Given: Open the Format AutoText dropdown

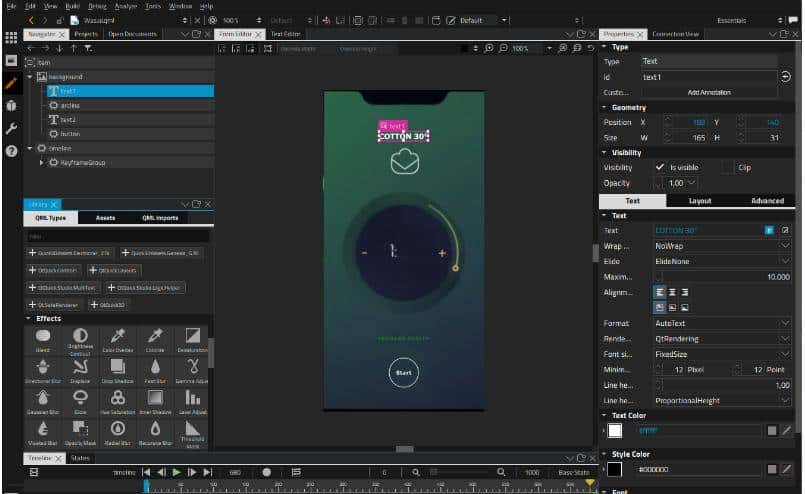Looking at the screenshot, I should pyautogui.click(x=722, y=324).
